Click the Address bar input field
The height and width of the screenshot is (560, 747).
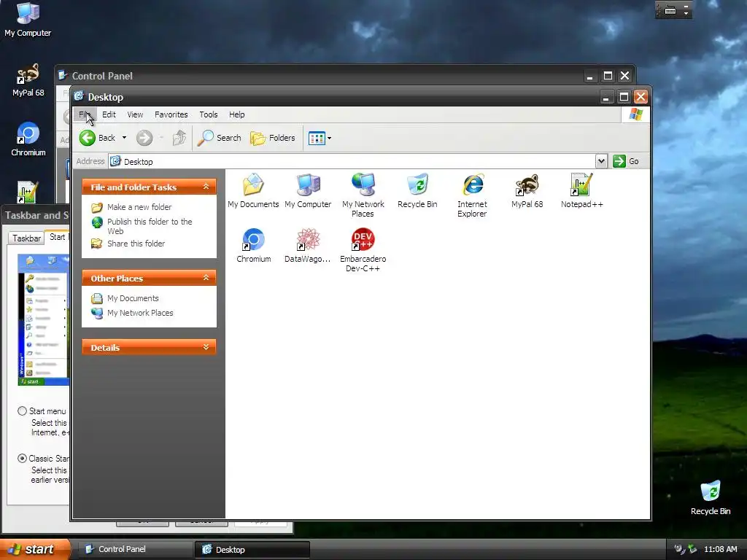(352, 161)
